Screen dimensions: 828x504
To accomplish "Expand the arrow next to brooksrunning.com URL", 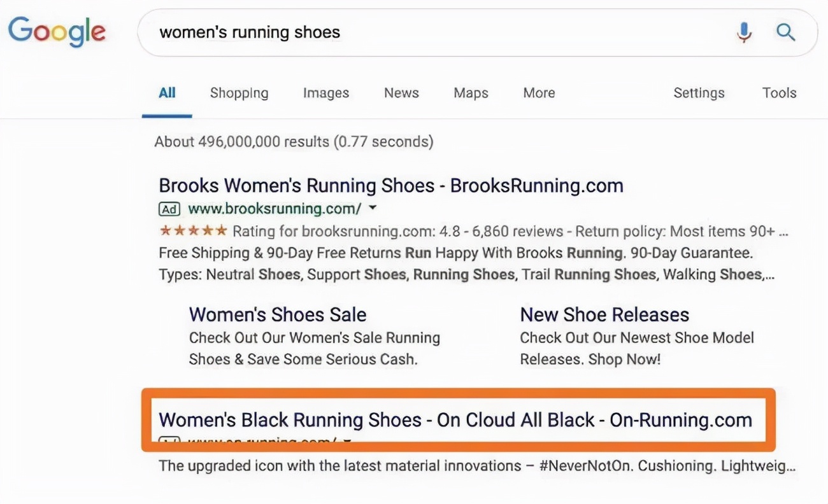I will click(x=373, y=208).
